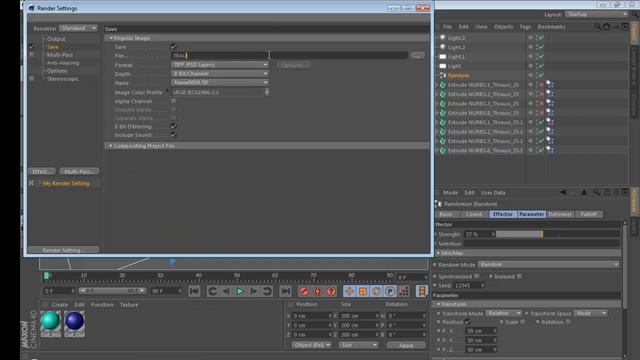Open the Object (Rel) coordinate dropdown
The image size is (640, 360).
point(311,345)
